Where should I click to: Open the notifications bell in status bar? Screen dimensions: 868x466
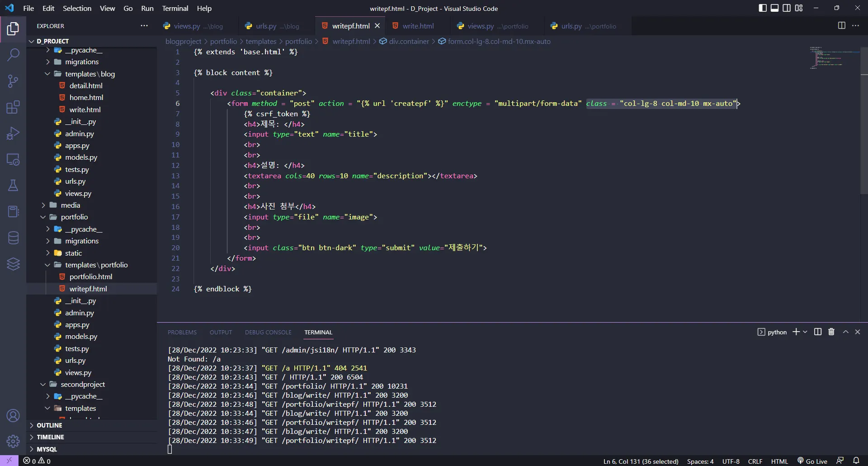(856, 461)
